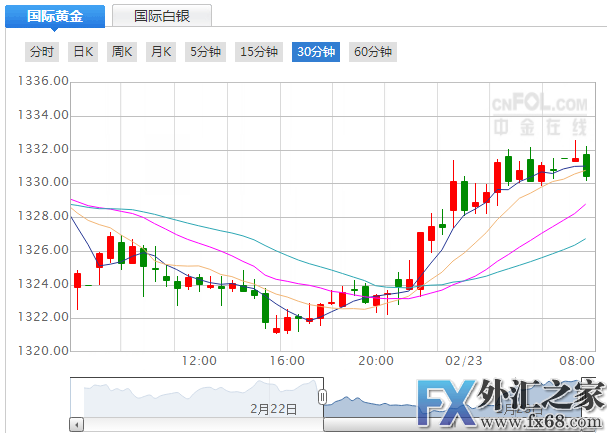Click the 1322.00 price axis label
Screen dimensions: 607x433
(x=43, y=317)
